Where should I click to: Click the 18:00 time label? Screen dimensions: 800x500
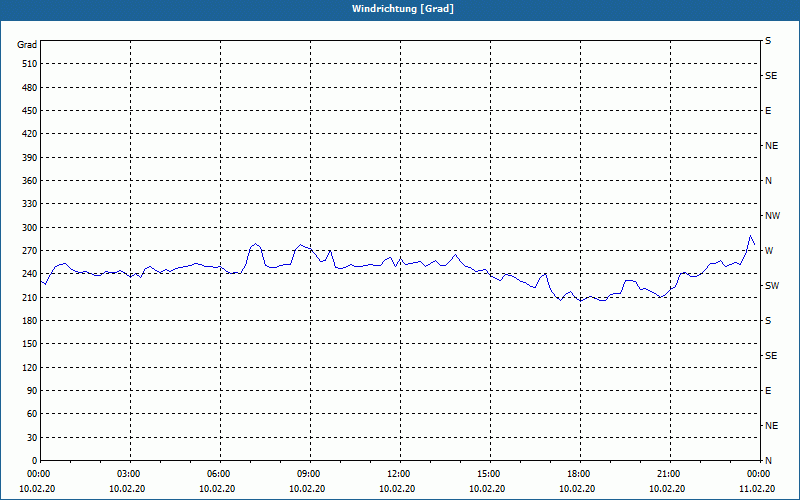coord(578,474)
